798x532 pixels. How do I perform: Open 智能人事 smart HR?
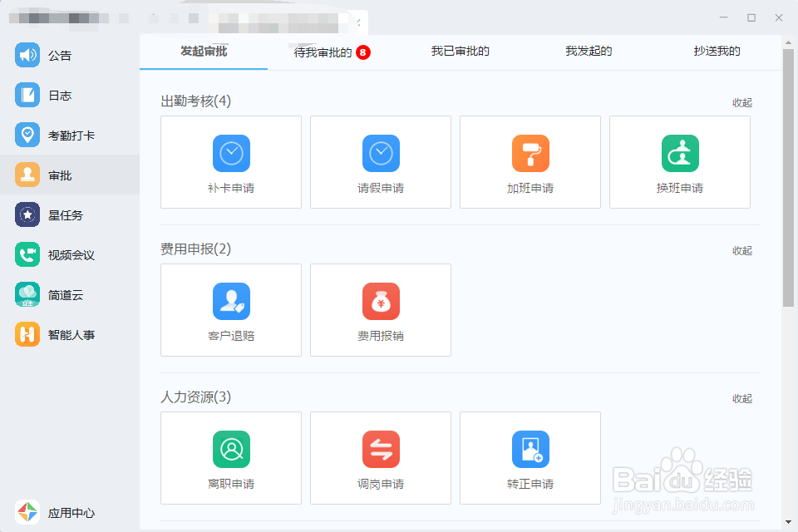pos(62,334)
